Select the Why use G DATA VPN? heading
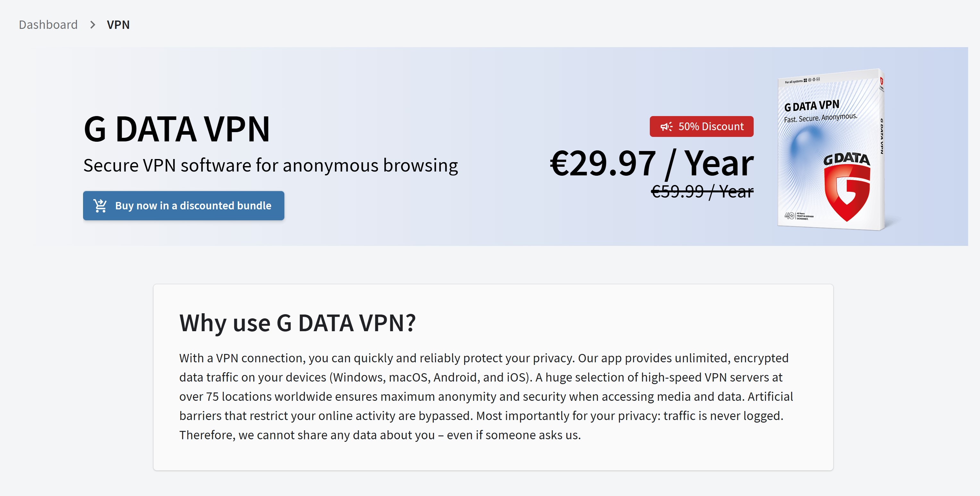The height and width of the screenshot is (496, 980). pyautogui.click(x=298, y=323)
